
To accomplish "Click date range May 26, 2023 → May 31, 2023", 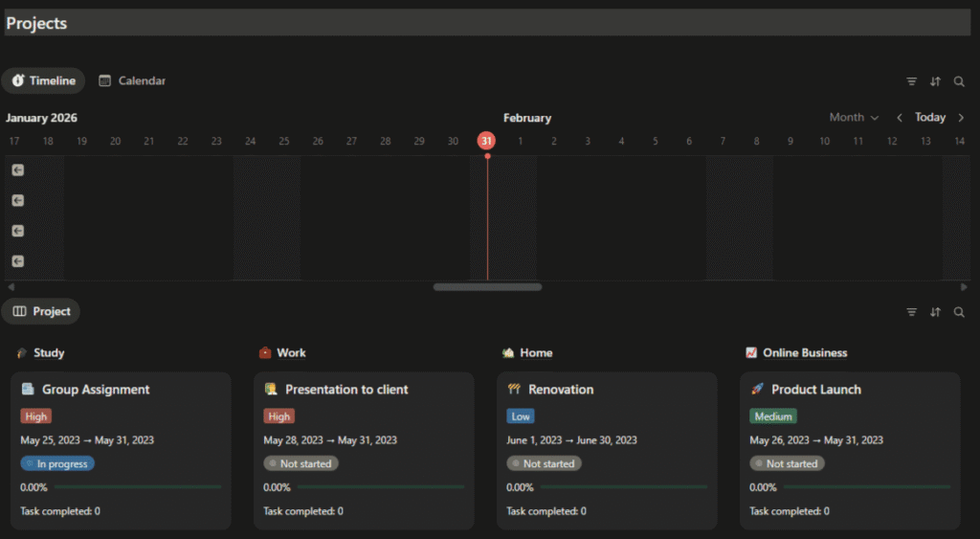I will [816, 440].
